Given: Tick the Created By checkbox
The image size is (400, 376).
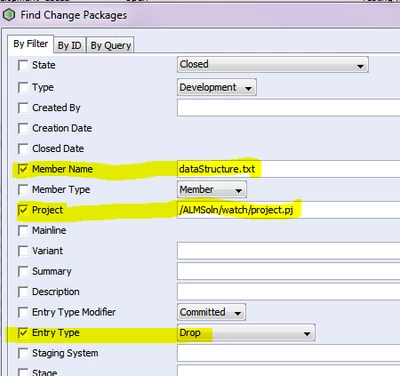Looking at the screenshot, I should pyautogui.click(x=23, y=108).
